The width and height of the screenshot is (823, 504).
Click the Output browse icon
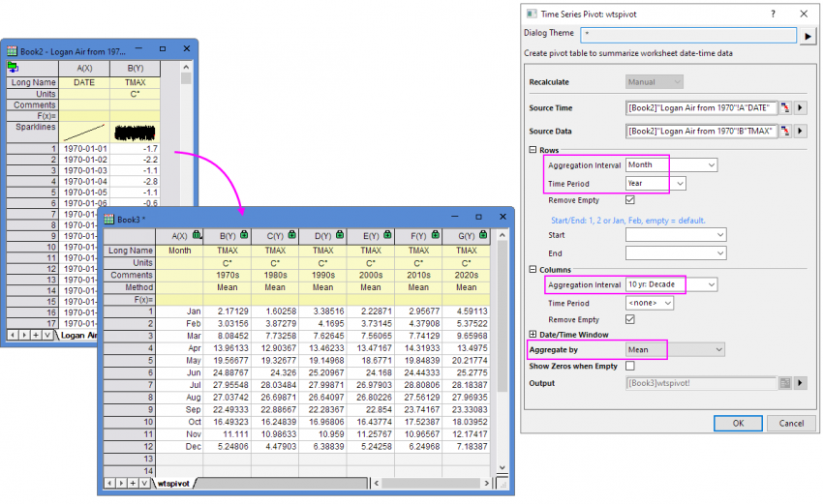pyautogui.click(x=784, y=383)
